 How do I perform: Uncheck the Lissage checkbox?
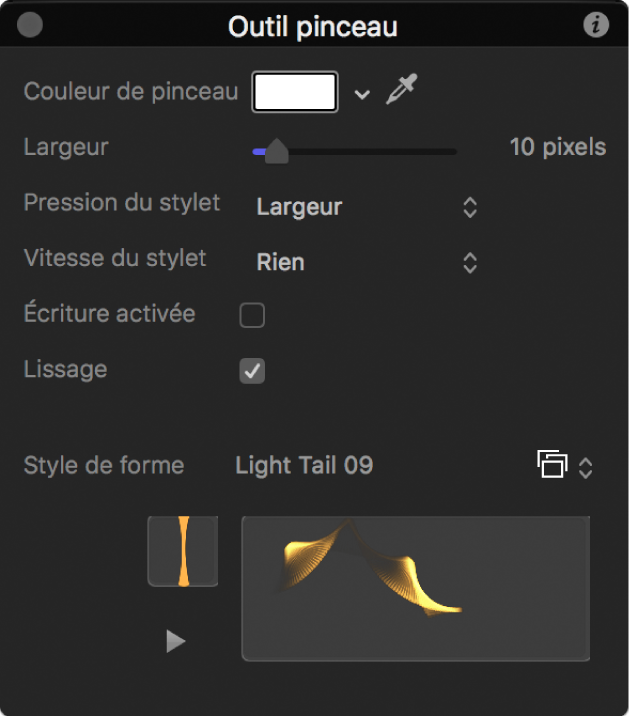pos(252,372)
